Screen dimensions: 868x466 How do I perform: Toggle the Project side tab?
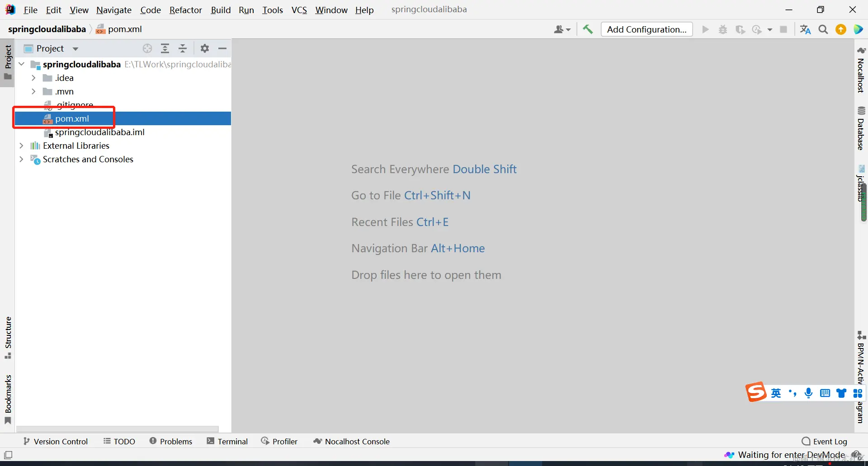(x=8, y=62)
